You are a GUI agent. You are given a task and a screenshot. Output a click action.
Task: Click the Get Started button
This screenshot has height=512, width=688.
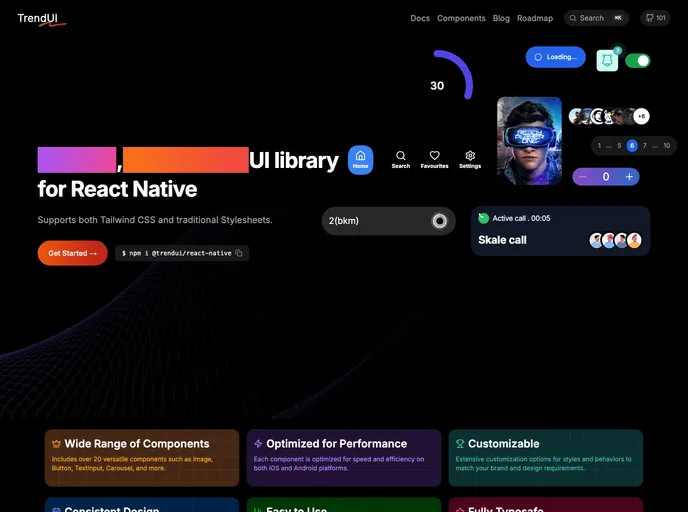(72, 253)
